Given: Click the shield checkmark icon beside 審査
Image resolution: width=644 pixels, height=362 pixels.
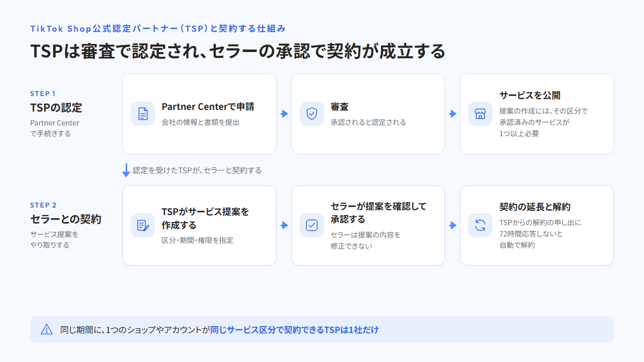Looking at the screenshot, I should pyautogui.click(x=312, y=114).
